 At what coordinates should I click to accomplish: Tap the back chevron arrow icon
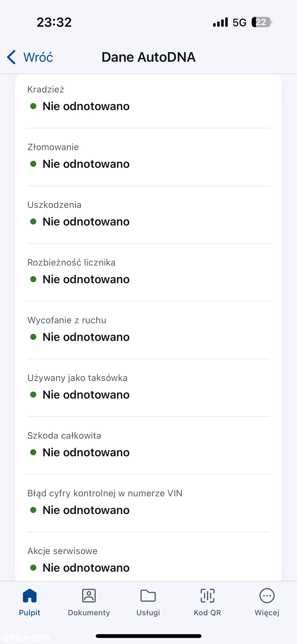pos(11,57)
